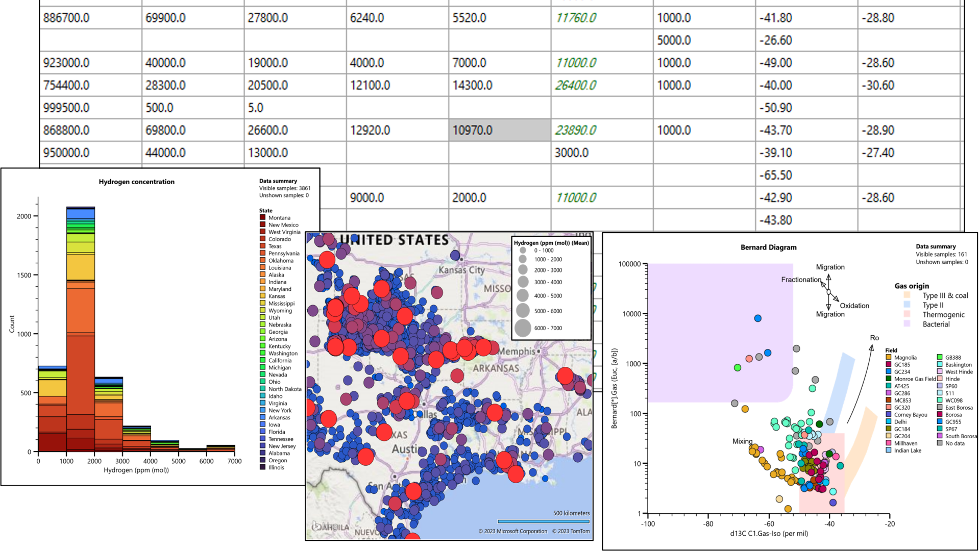Click 'Visible samples: 3861' in histogram summary

click(285, 188)
